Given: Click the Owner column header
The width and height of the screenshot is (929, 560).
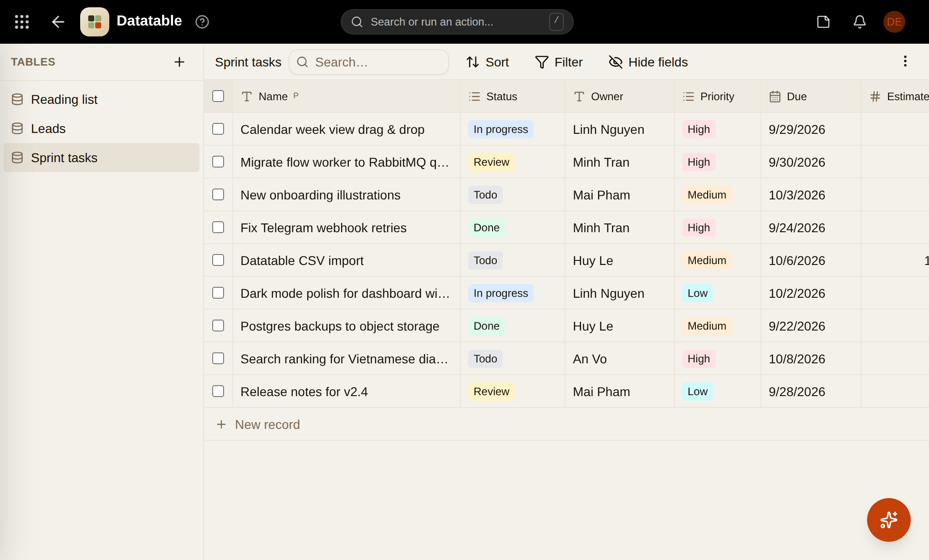Looking at the screenshot, I should 619,97.
